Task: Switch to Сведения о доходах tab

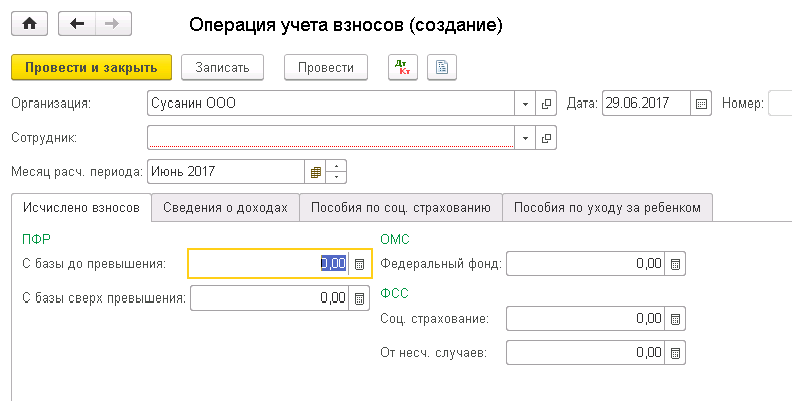Action: coord(226,208)
